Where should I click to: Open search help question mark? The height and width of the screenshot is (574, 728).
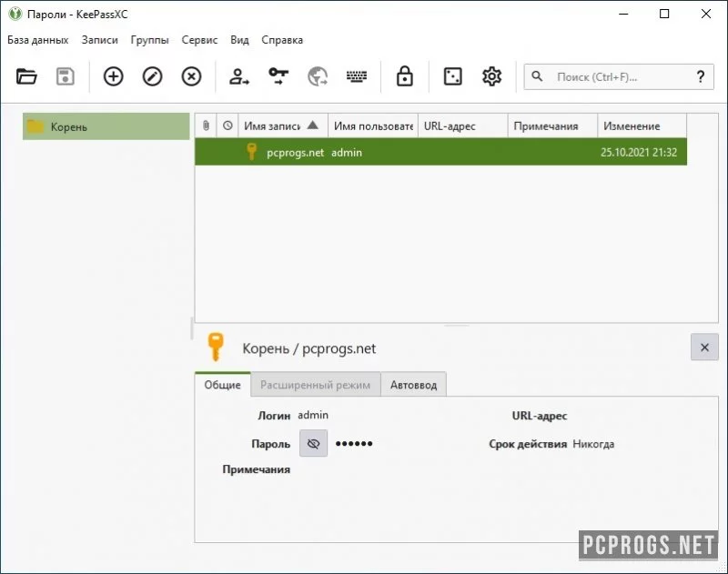pyautogui.click(x=701, y=76)
